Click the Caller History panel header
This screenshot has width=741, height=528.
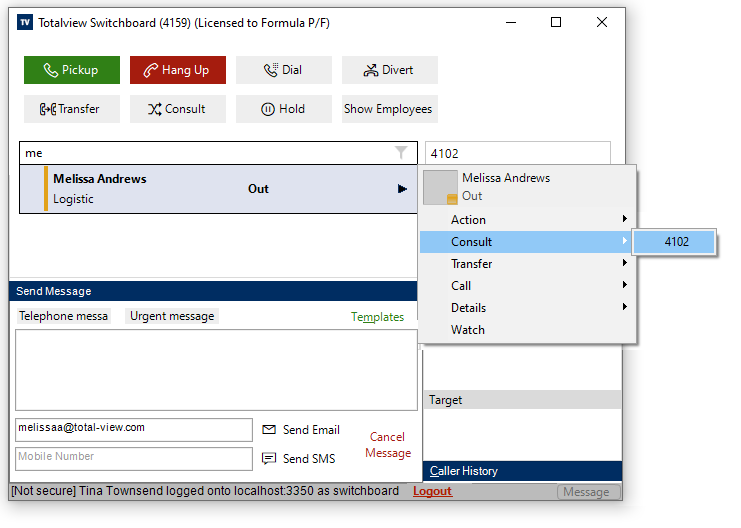point(523,471)
